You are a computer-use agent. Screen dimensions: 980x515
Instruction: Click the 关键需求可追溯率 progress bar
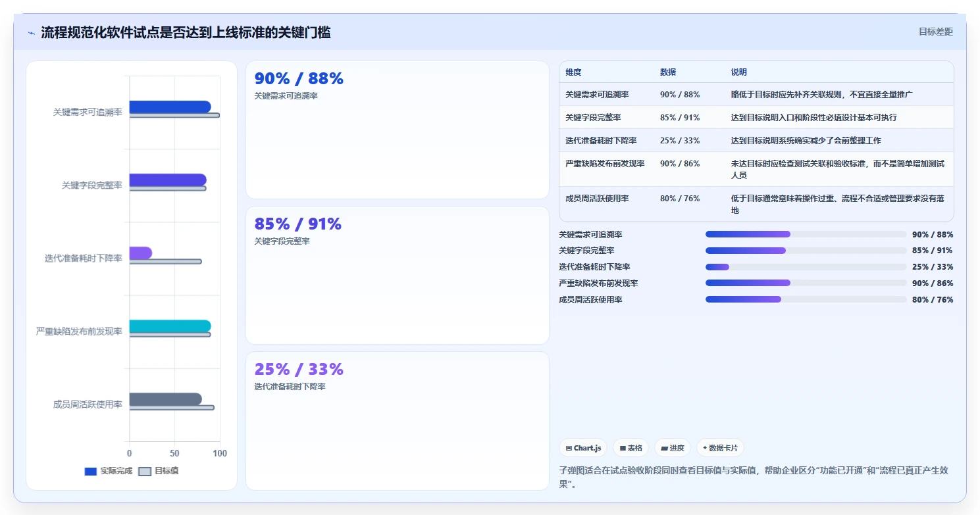(x=806, y=234)
